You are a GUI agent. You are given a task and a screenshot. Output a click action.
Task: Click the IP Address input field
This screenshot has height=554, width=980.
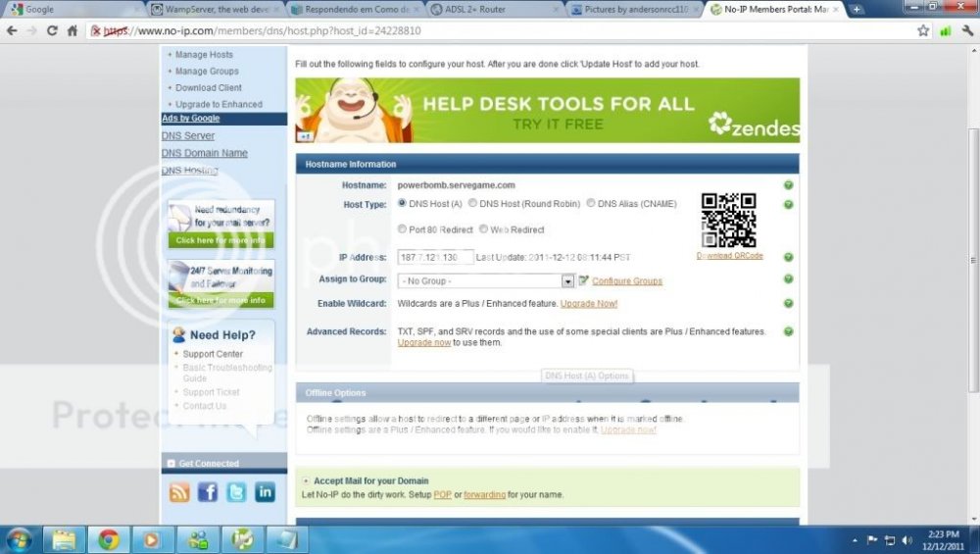pyautogui.click(x=434, y=257)
